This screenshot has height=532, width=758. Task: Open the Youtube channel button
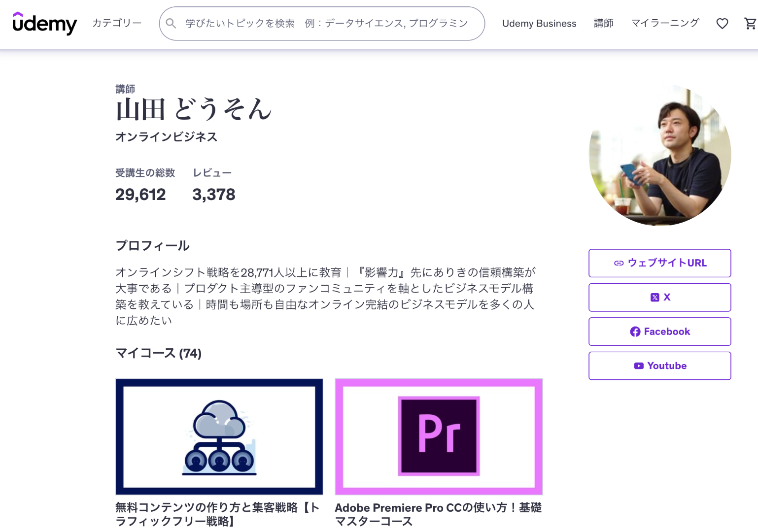tap(660, 366)
